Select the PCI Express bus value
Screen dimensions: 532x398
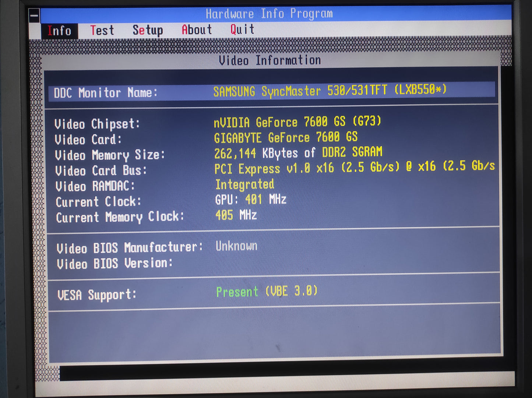click(354, 168)
